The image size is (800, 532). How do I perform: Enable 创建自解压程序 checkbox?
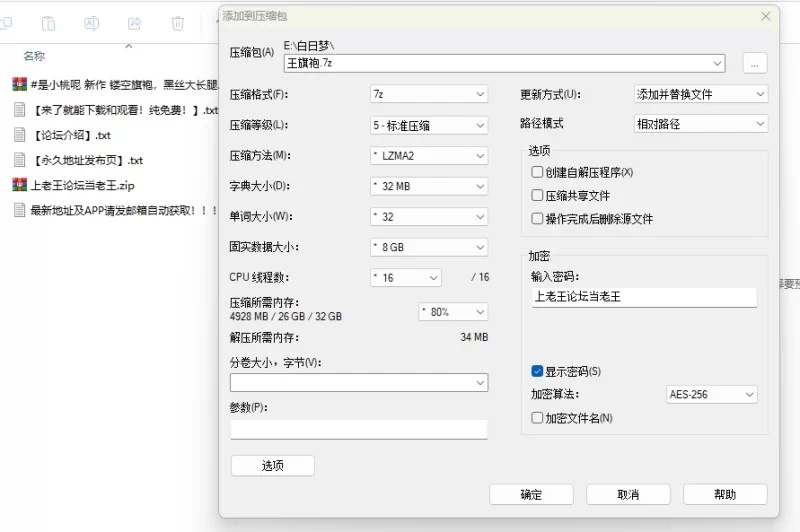coord(537,172)
